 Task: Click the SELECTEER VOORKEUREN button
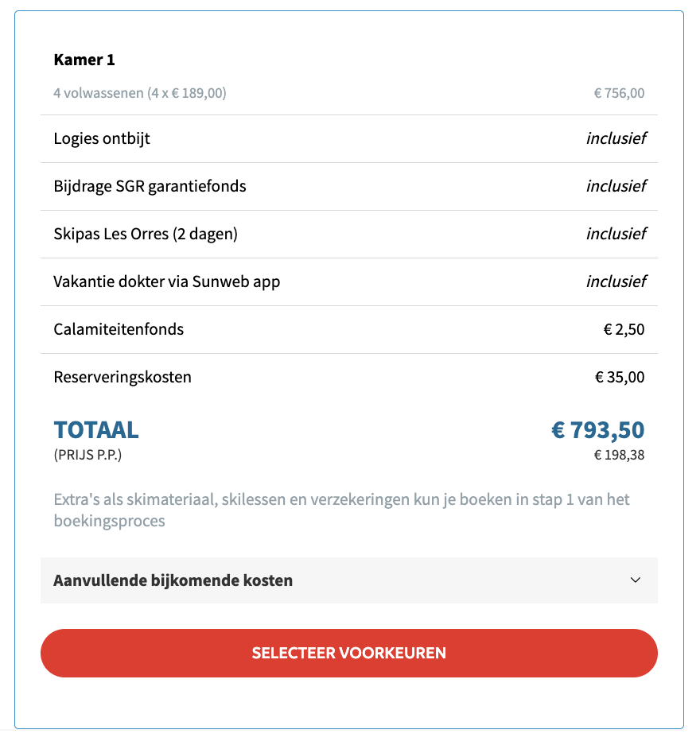[x=348, y=653]
